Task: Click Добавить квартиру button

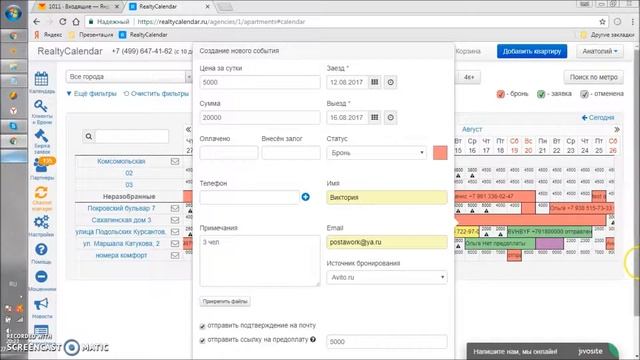Action: pos(532,51)
